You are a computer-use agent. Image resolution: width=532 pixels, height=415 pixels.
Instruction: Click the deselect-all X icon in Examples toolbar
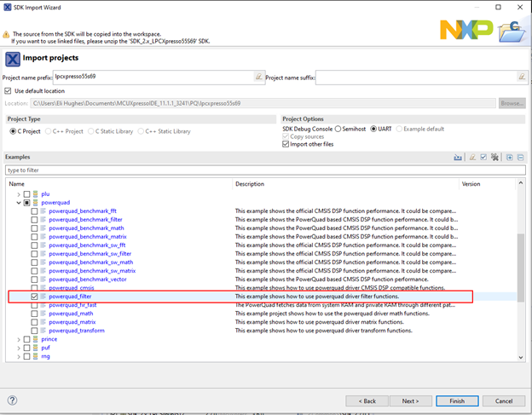[x=495, y=157]
